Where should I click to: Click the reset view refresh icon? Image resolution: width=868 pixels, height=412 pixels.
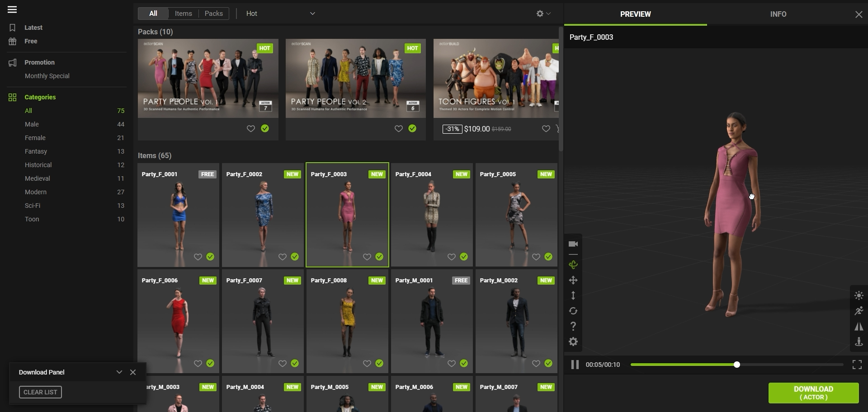pyautogui.click(x=573, y=311)
